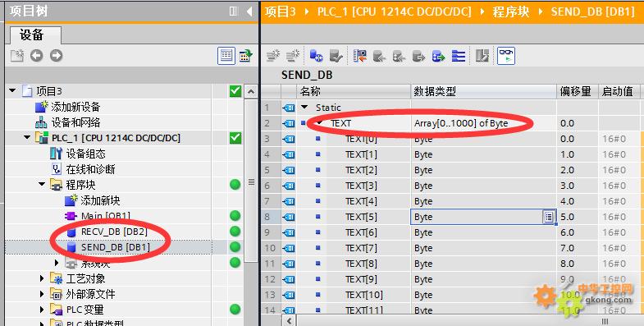Expand the 工艺对象 folder
Image resolution: width=644 pixels, height=326 pixels.
click(x=42, y=278)
